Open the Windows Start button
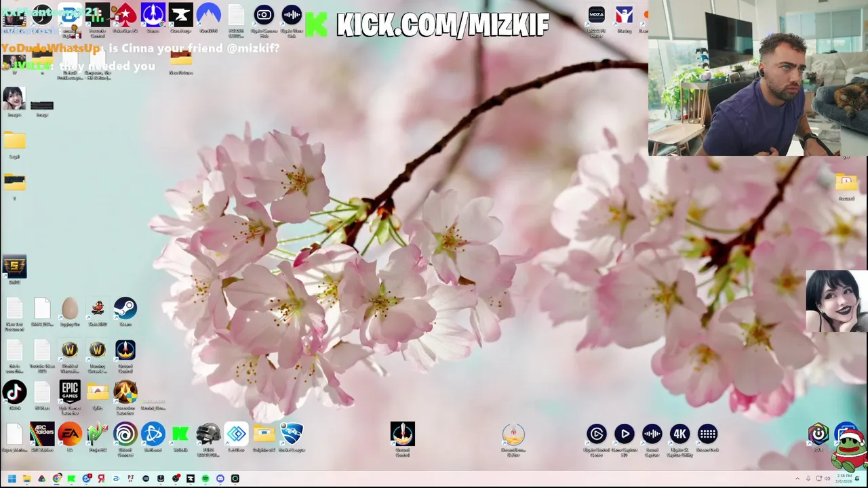The height and width of the screenshot is (488, 868). [12, 479]
